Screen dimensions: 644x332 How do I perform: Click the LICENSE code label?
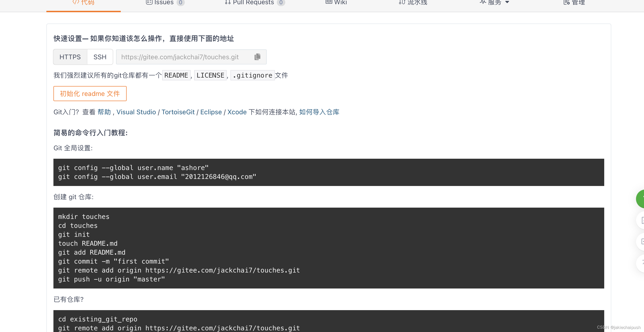(x=210, y=75)
